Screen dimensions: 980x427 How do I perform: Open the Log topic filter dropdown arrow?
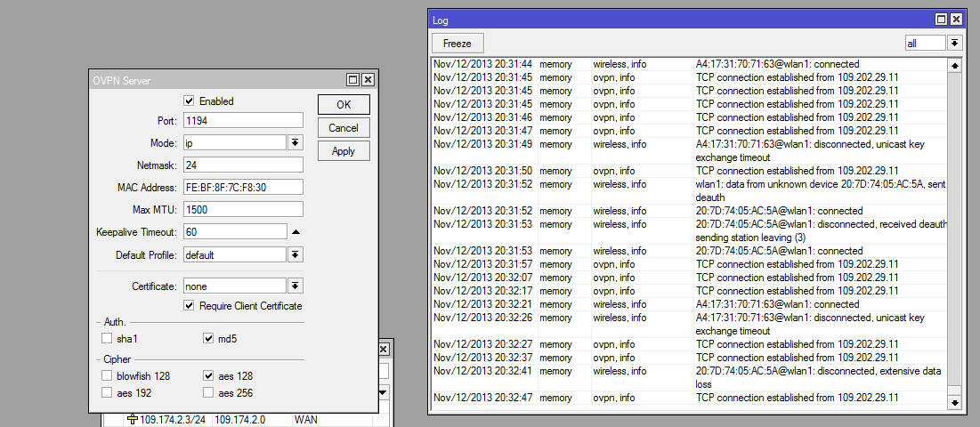coord(954,43)
